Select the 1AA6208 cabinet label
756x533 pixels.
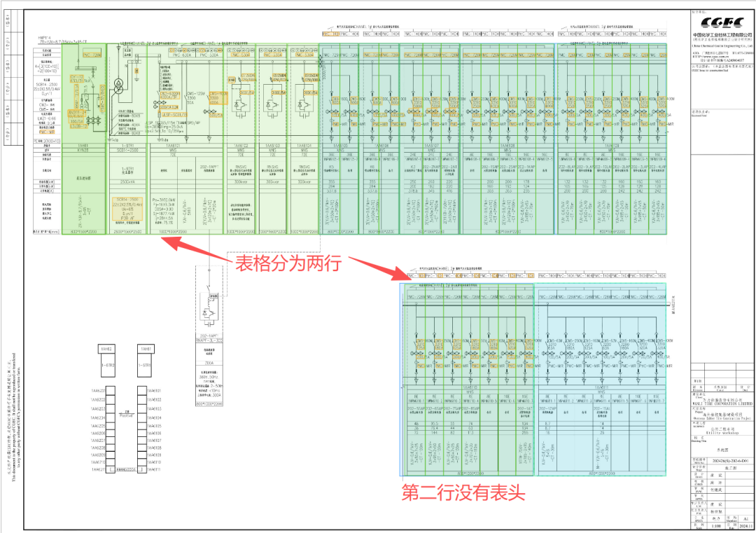click(98, 448)
